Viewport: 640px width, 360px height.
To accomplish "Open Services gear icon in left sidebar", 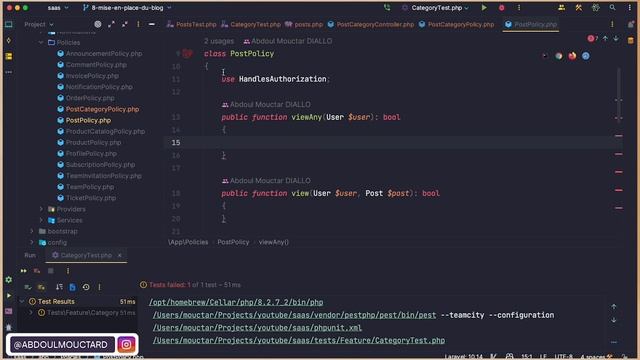I will 9,280.
